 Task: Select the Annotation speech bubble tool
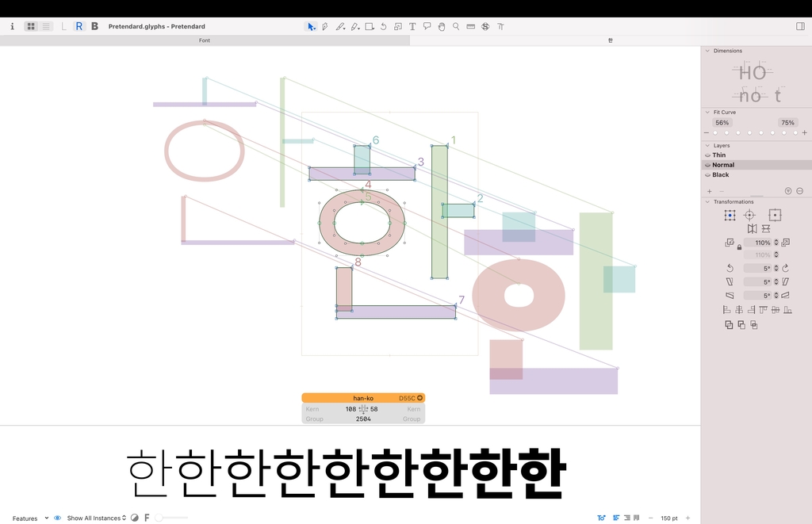tap(427, 26)
